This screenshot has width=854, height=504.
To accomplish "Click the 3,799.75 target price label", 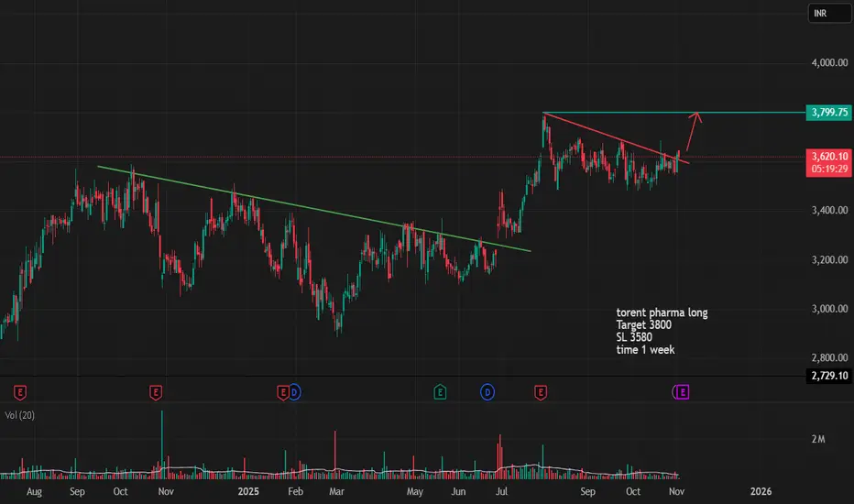I will [x=829, y=112].
